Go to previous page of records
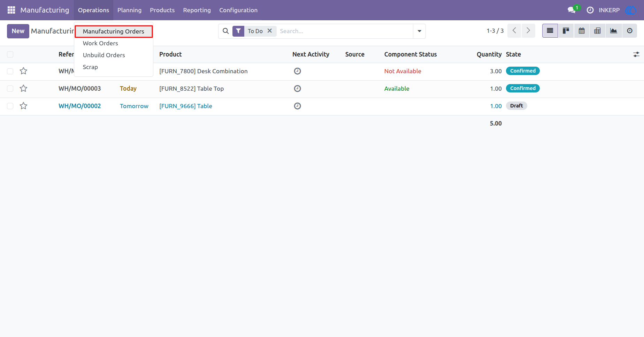 [514, 31]
